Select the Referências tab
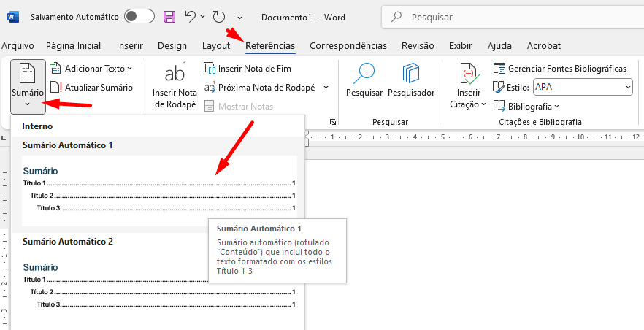Viewport: 644px width, 330px height. [x=270, y=45]
